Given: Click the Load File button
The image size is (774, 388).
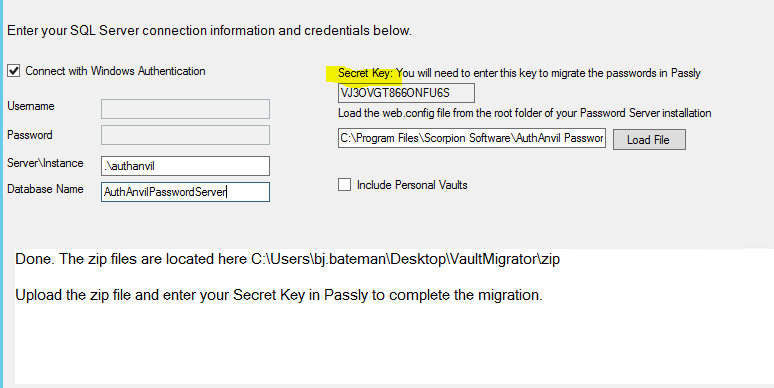Looking at the screenshot, I should pyautogui.click(x=649, y=140).
